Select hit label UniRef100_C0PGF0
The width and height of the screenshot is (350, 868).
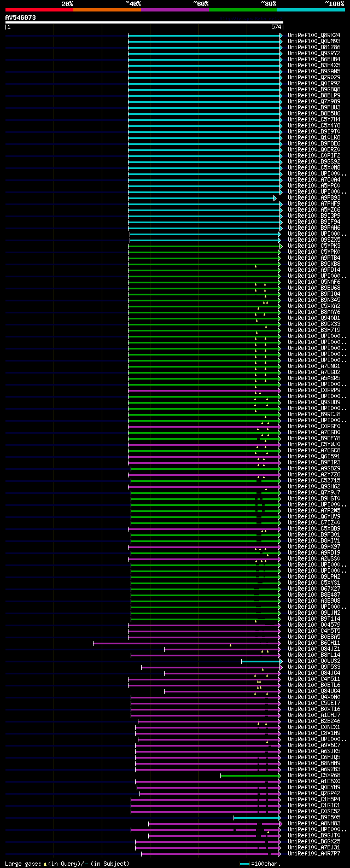click(x=315, y=426)
